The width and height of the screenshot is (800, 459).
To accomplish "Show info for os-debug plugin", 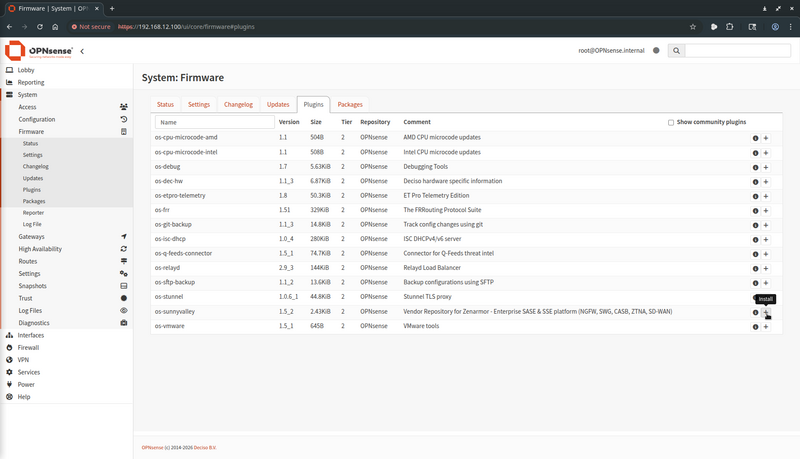I will 756,167.
